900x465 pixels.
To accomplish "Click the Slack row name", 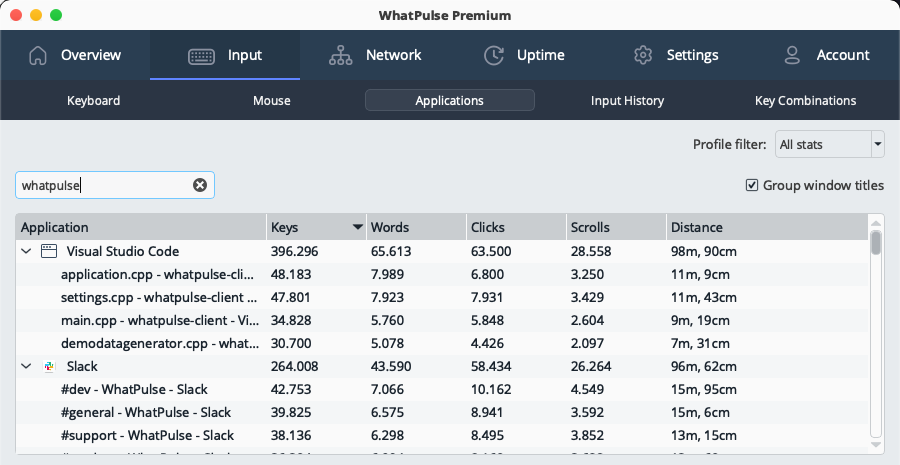I will point(82,366).
